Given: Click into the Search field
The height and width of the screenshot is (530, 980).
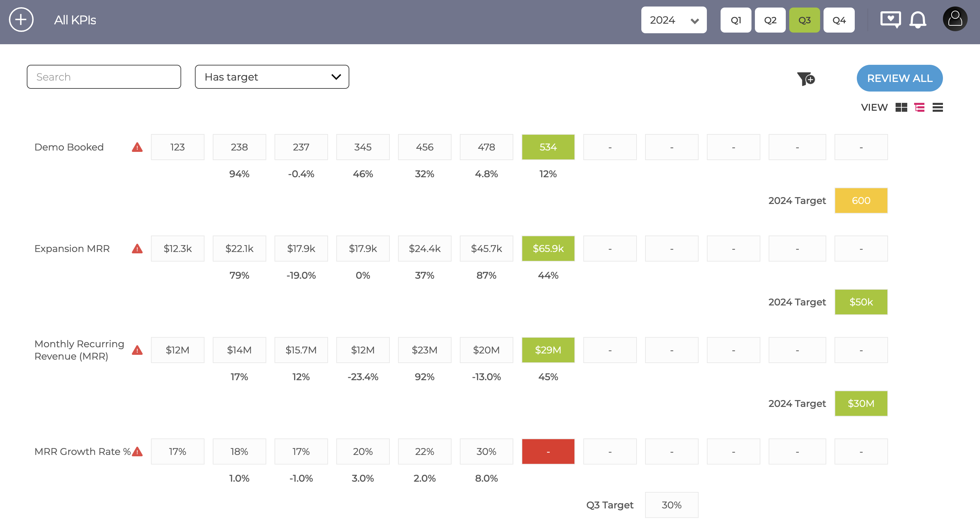Looking at the screenshot, I should pyautogui.click(x=104, y=77).
